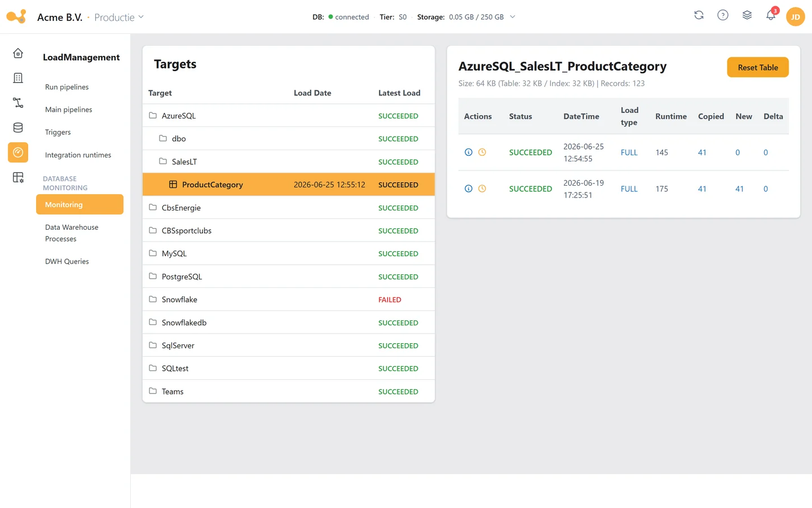Click clock icon for 2026-06-25 load
Screen dimensions: 812x508
tap(482, 152)
